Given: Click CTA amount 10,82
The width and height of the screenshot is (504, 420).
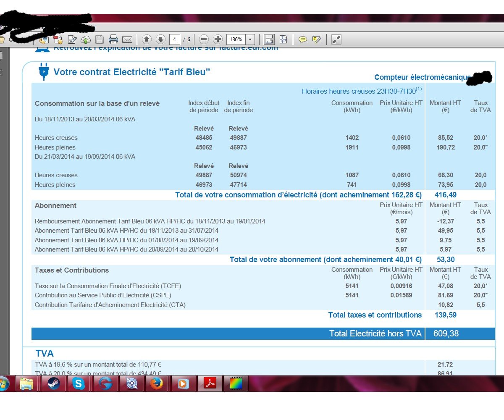Looking at the screenshot, I should click(446, 305).
